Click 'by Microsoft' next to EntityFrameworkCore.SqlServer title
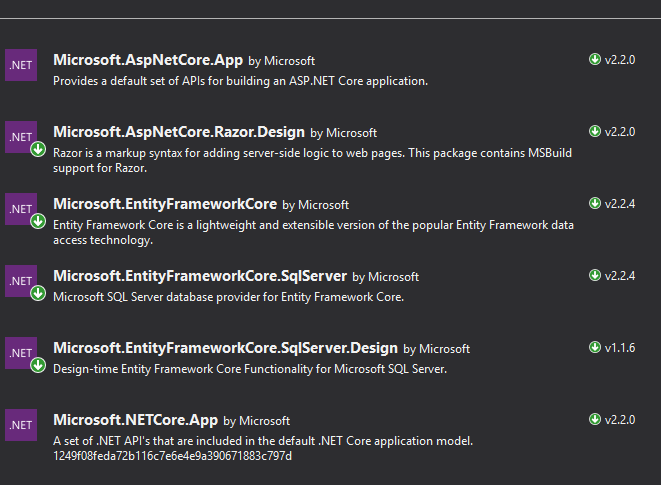This screenshot has height=485, width=661. tap(386, 277)
